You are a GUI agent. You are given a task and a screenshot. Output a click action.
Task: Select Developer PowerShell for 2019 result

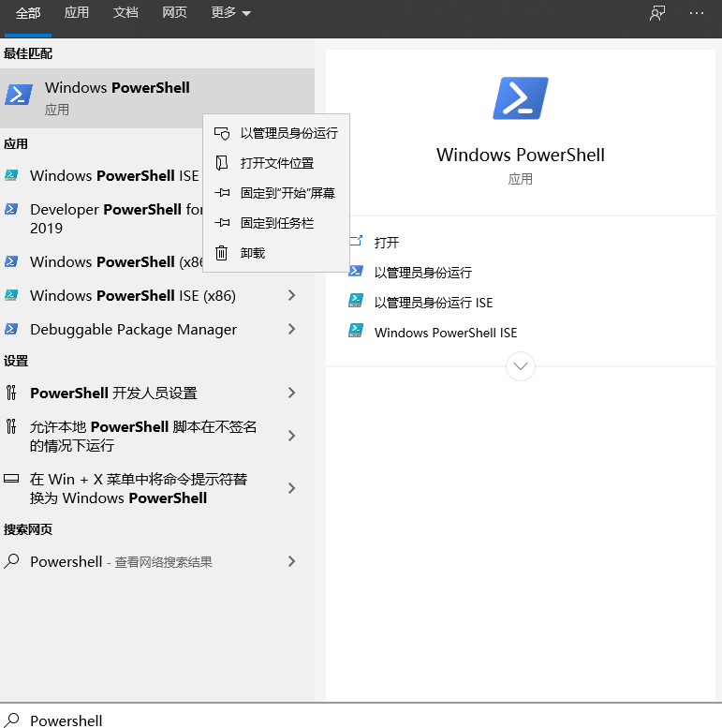pos(101,218)
